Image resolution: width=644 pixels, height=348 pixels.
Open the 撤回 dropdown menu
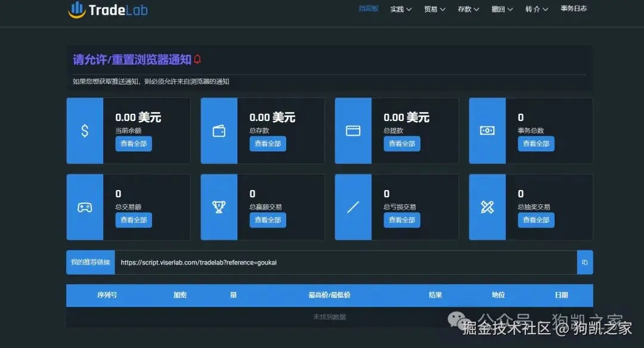pos(501,8)
